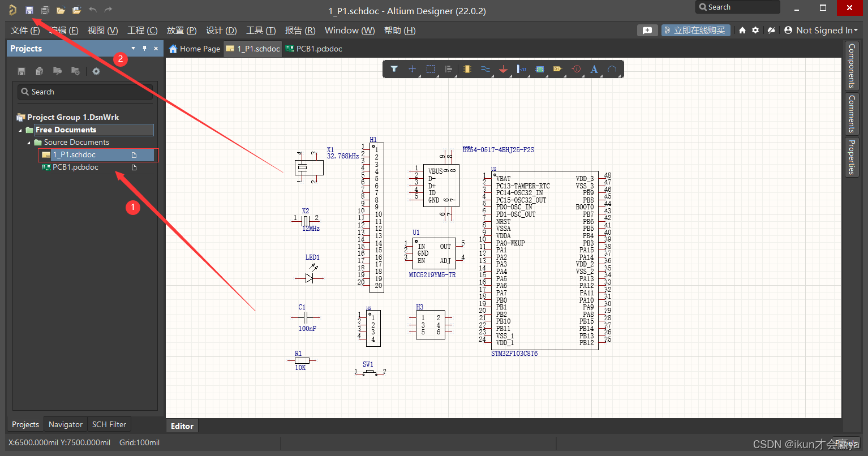
Task: Select the GND power port tool
Action: point(503,69)
